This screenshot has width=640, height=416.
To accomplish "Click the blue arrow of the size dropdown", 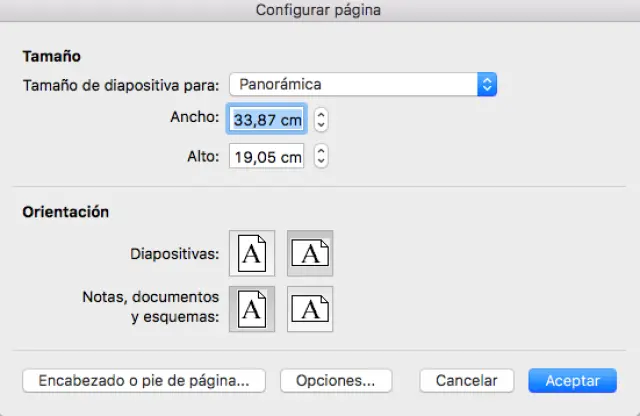I will pyautogui.click(x=487, y=85).
